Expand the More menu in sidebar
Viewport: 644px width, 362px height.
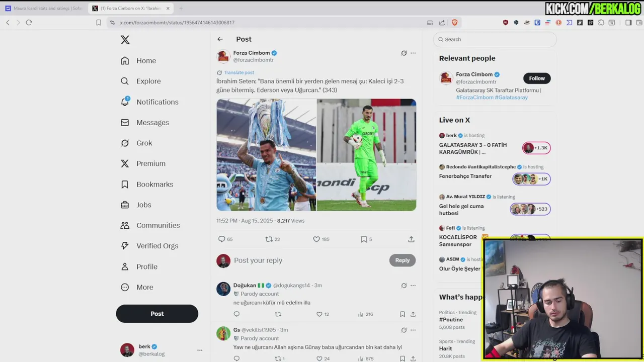(x=137, y=287)
